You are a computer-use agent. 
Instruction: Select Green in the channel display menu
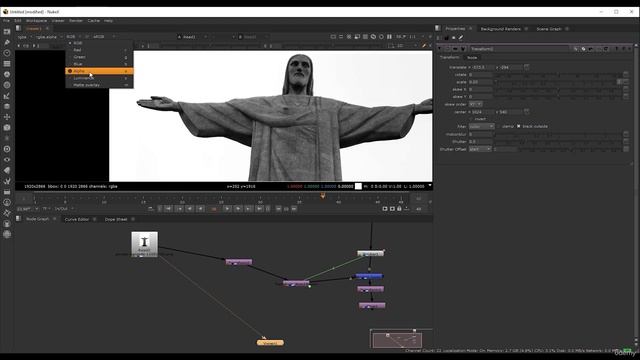99,57
